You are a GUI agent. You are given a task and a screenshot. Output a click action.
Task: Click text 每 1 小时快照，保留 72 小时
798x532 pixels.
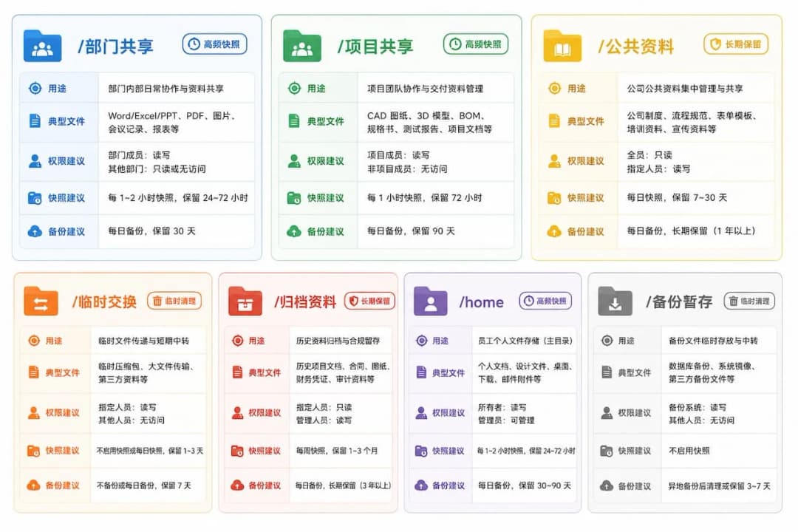(x=424, y=197)
